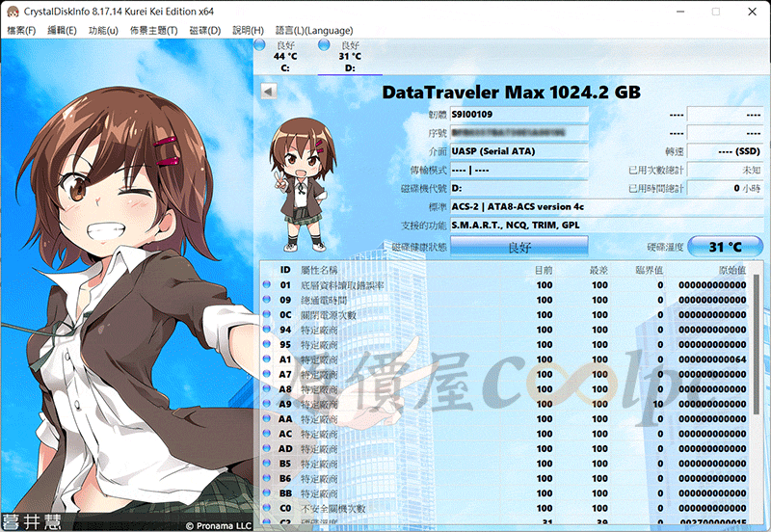
Task: Click the UASP (Serial ATA) interface field
Action: tap(519, 151)
